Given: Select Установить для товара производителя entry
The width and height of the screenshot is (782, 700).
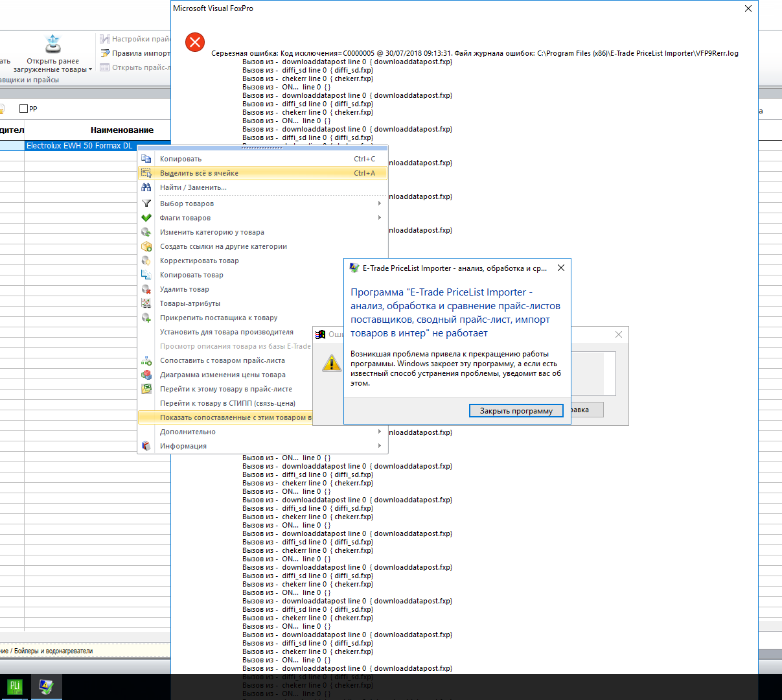Looking at the screenshot, I should click(225, 332).
